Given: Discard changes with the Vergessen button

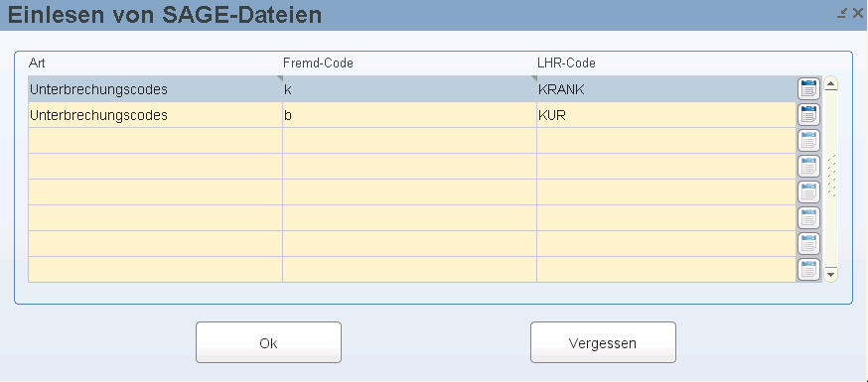Looking at the screenshot, I should coord(603,342).
